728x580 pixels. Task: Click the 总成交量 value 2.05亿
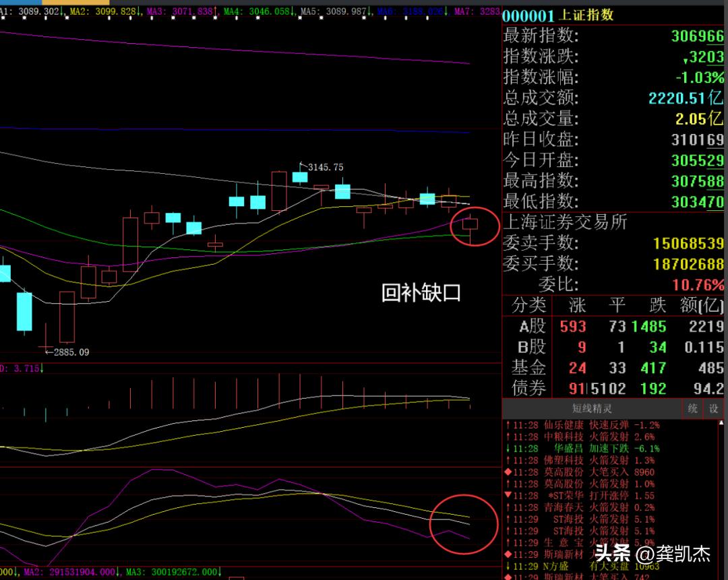[x=699, y=119]
